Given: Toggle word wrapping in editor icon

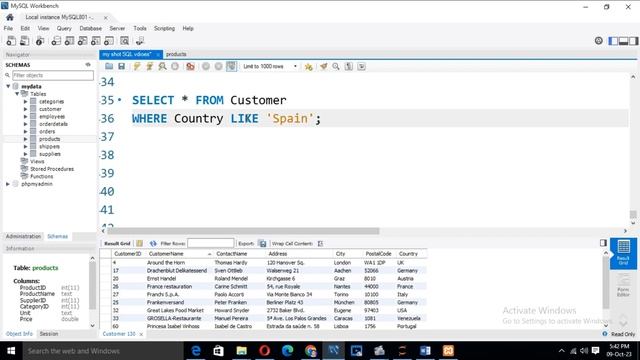Looking at the screenshot, I should point(362,66).
